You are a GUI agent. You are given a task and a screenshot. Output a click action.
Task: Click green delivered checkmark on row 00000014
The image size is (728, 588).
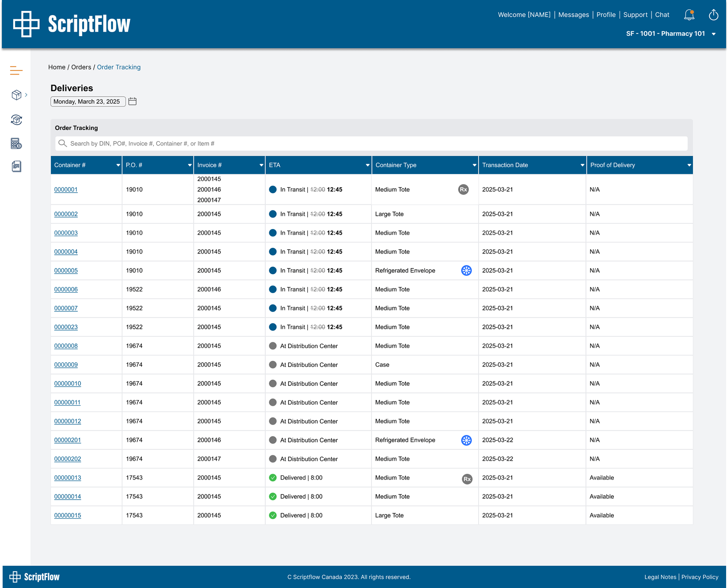tap(273, 497)
